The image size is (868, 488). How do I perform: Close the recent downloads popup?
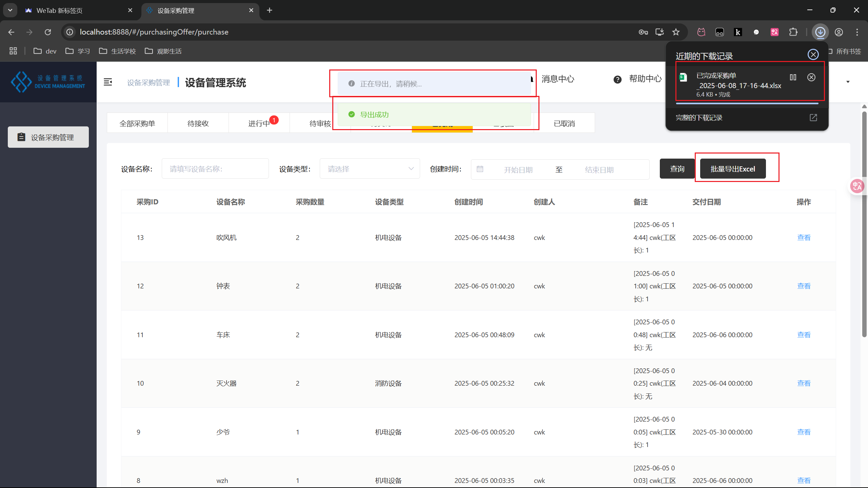click(x=813, y=55)
